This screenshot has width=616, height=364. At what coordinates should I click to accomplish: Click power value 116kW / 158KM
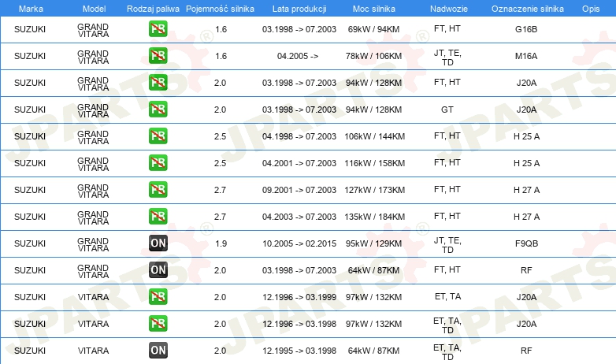375,163
